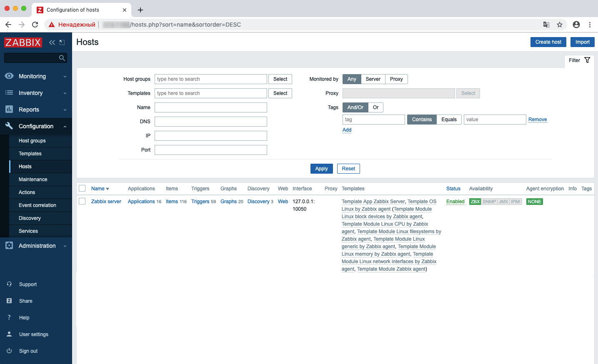The height and width of the screenshot is (364, 598).
Task: Click the browser back arrow
Action: coord(8,25)
